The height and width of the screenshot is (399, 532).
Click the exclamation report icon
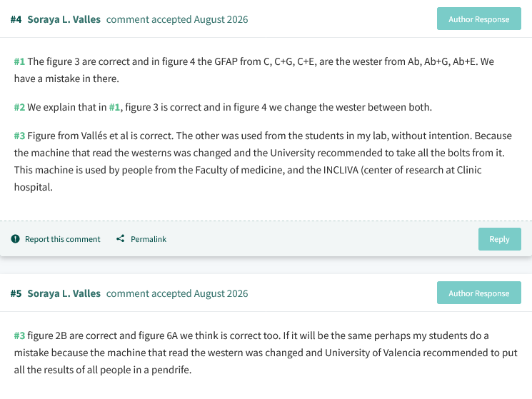15,239
